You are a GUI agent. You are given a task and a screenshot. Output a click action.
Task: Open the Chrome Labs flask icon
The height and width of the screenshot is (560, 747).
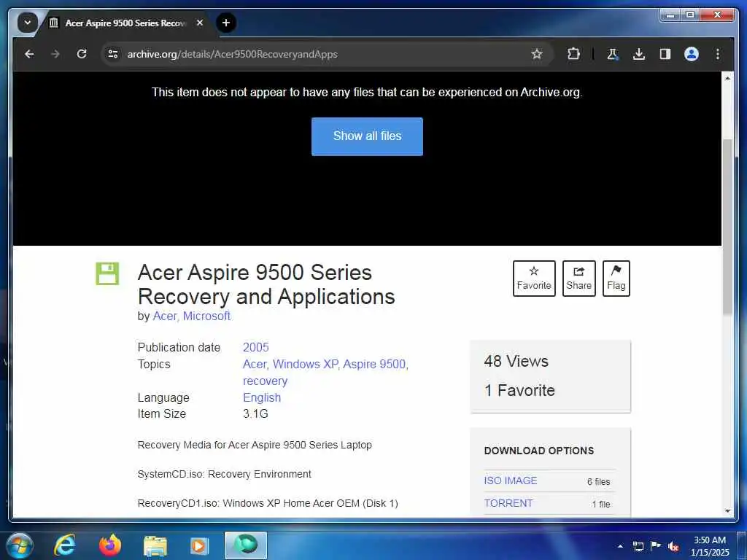pyautogui.click(x=613, y=54)
